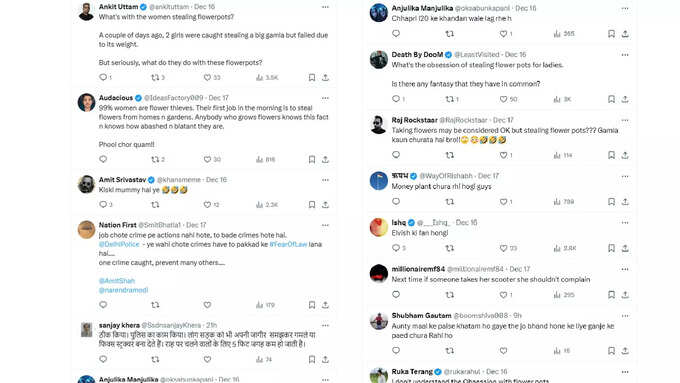Viewport: 680px width, 383px height.
Task: Reply to millionairemf84's scooter tweet
Action: (396, 295)
